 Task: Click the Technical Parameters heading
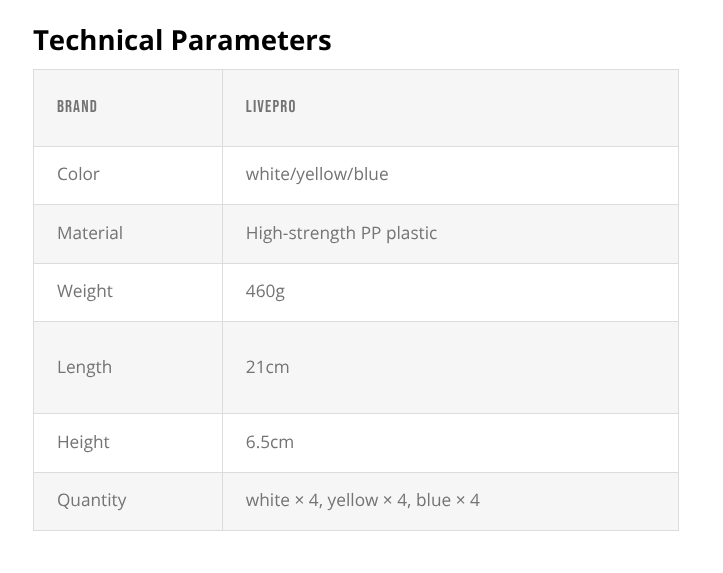click(x=182, y=40)
